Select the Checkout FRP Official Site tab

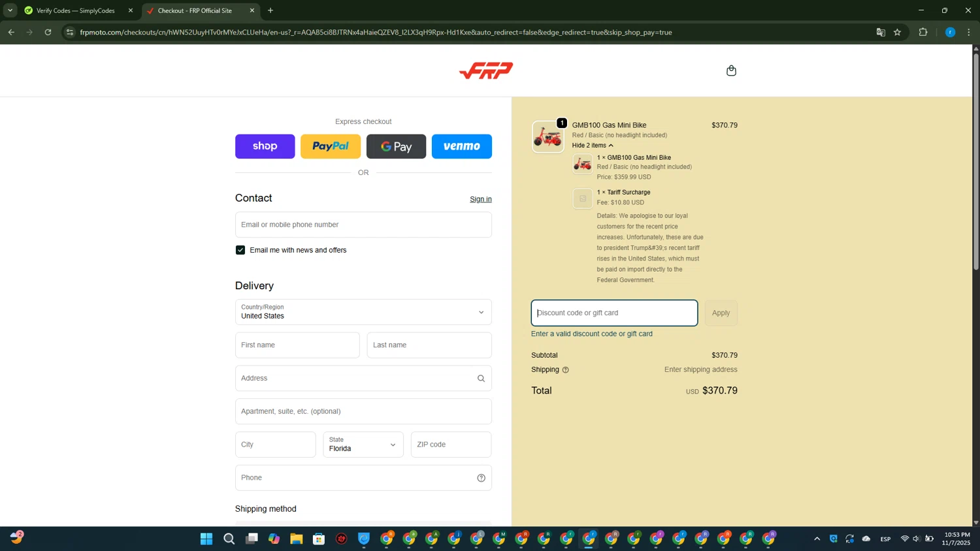pyautogui.click(x=195, y=10)
